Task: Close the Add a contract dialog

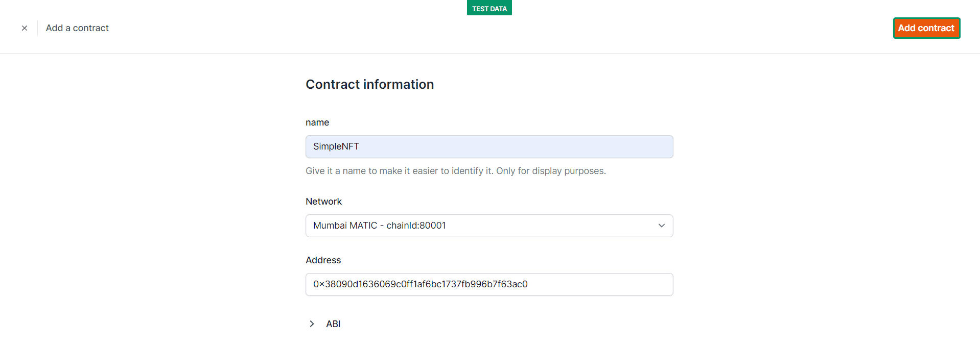Action: [x=25, y=28]
